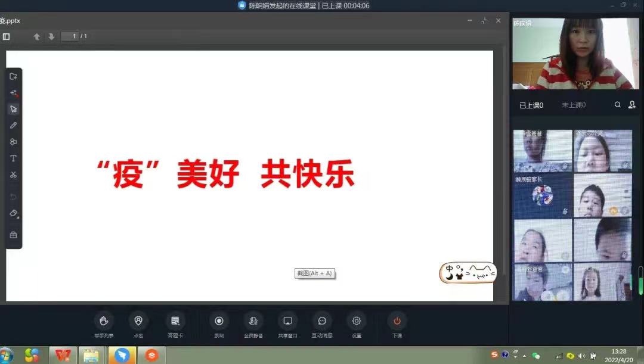644x364 pixels.
Task: Collapse the slide thumbnail sidebar panel
Action: click(x=7, y=36)
